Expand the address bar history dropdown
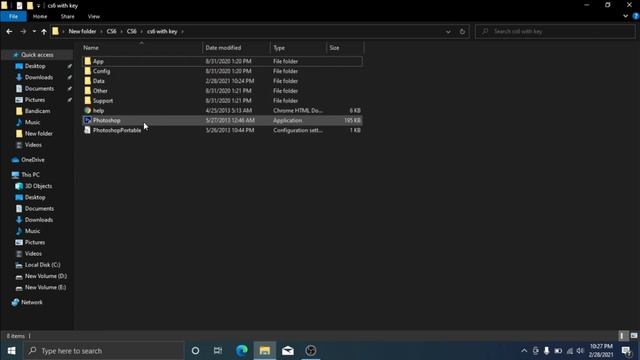 [448, 31]
